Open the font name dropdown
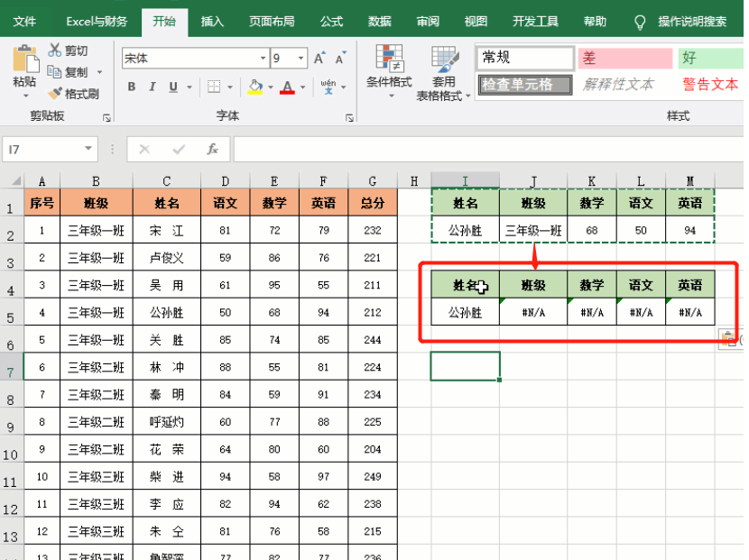Screen dimensions: 749x560 click(x=264, y=58)
